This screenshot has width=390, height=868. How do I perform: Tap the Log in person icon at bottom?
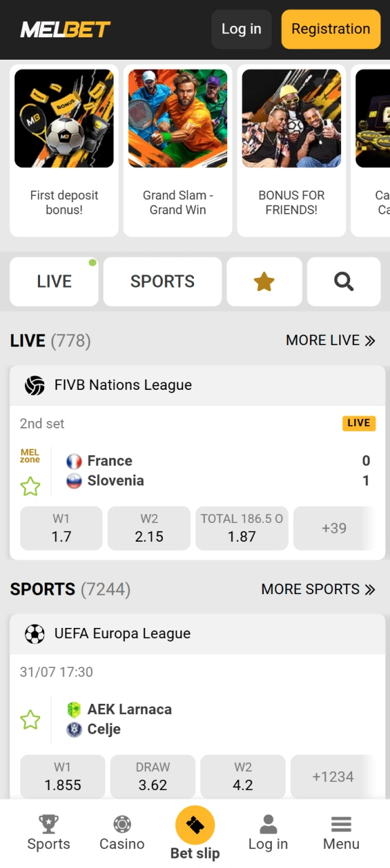point(269,824)
